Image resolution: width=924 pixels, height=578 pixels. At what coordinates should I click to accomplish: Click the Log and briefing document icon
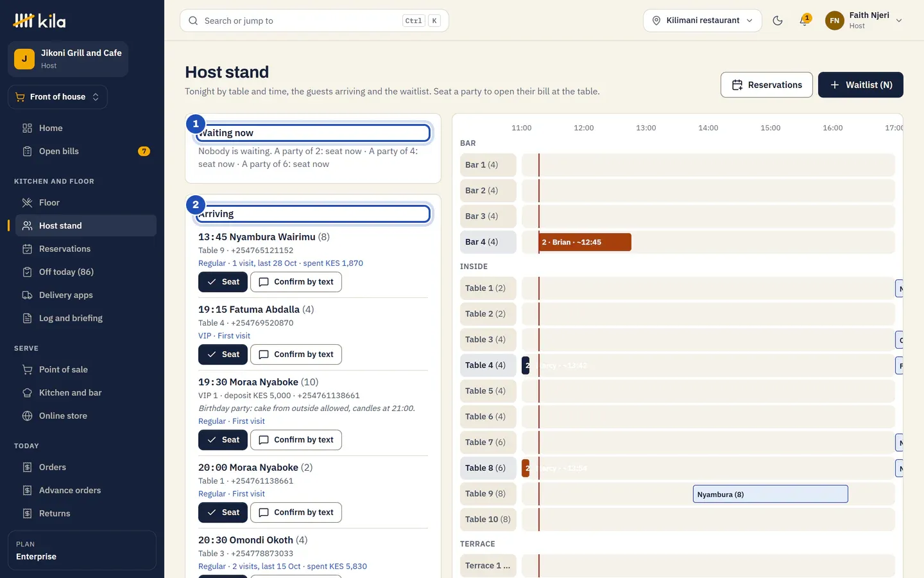tap(27, 318)
